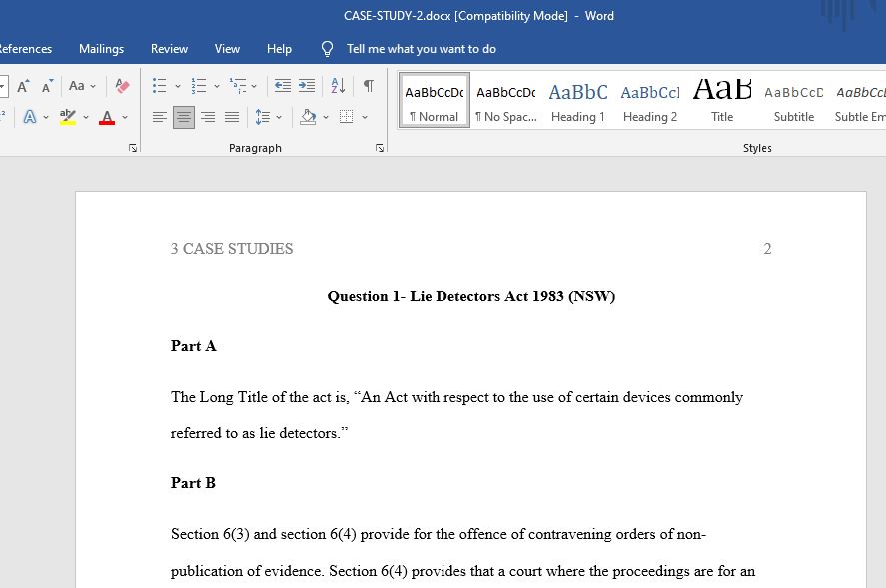This screenshot has width=886, height=588.
Task: Insert a bulleted list
Action: point(160,86)
